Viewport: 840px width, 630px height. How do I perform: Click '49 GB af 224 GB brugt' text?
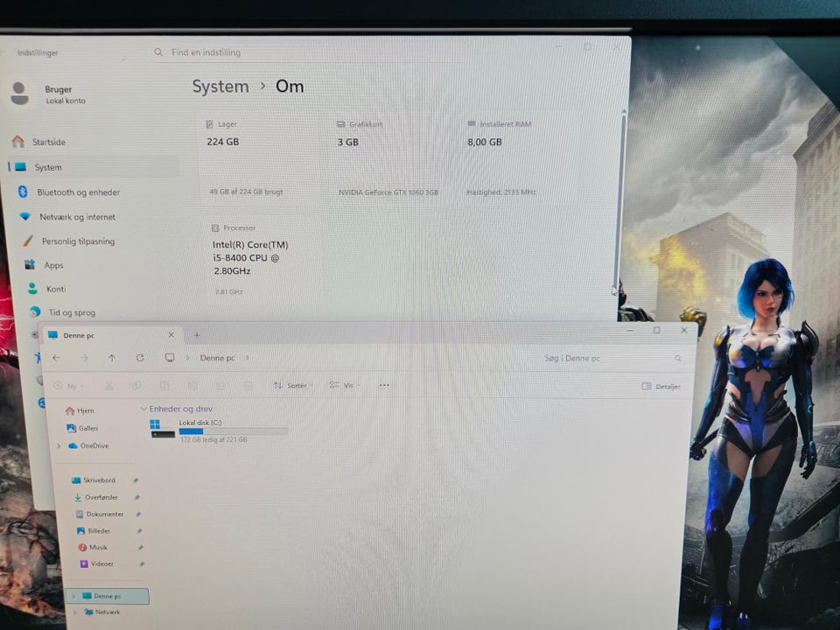246,192
